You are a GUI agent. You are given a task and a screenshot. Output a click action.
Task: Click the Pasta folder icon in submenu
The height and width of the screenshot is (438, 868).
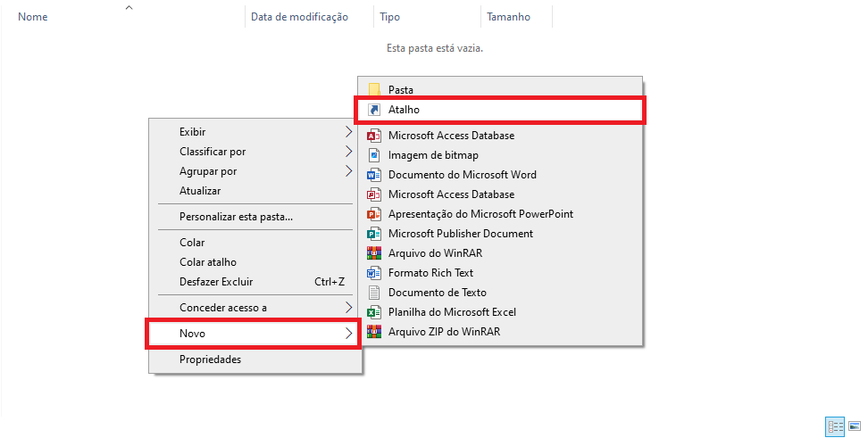pos(374,90)
